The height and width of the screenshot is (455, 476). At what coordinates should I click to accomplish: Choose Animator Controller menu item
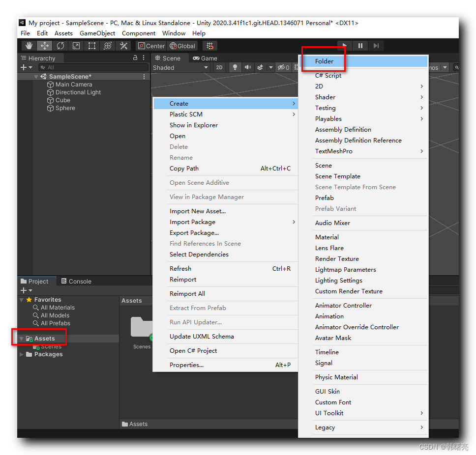tap(363, 306)
